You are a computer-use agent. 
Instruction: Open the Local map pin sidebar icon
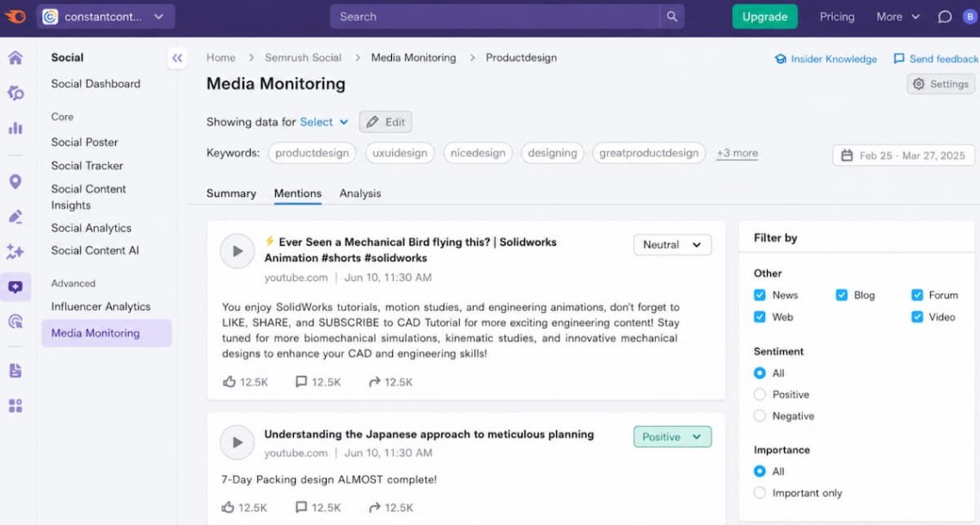pos(15,182)
